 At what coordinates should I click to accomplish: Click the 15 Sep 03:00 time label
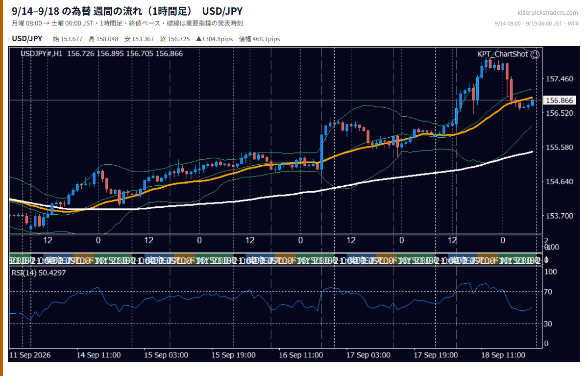coord(166,355)
